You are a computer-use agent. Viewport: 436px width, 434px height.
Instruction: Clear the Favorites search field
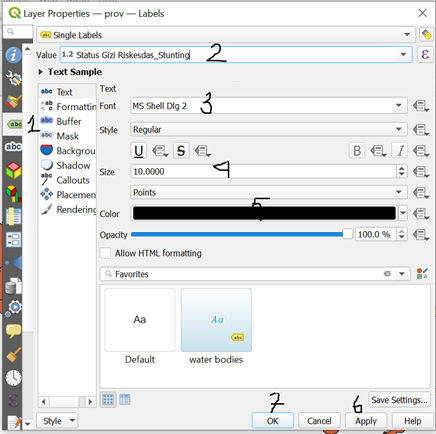tap(387, 274)
